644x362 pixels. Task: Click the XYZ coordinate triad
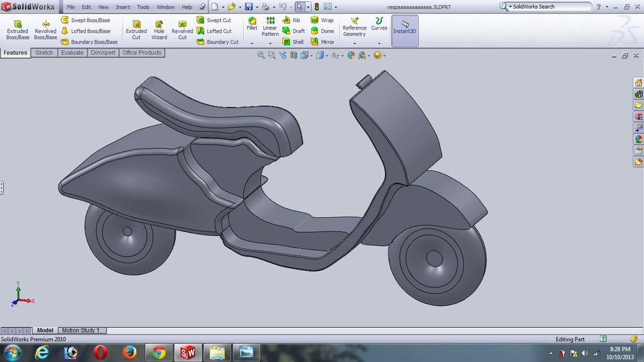tap(22, 295)
